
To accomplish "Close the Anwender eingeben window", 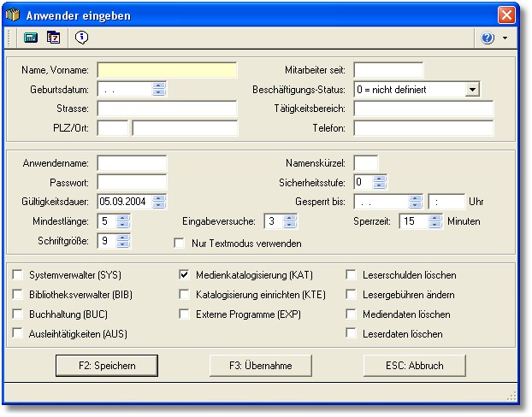I will point(507,15).
